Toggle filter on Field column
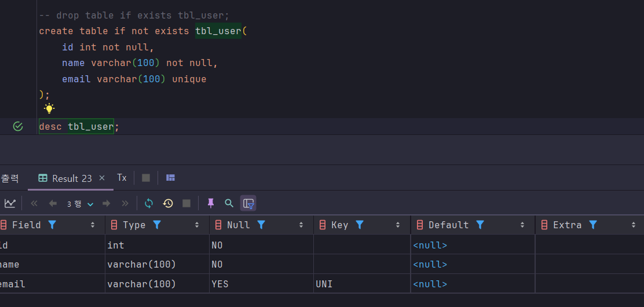The width and height of the screenshot is (644, 307). pos(52,225)
